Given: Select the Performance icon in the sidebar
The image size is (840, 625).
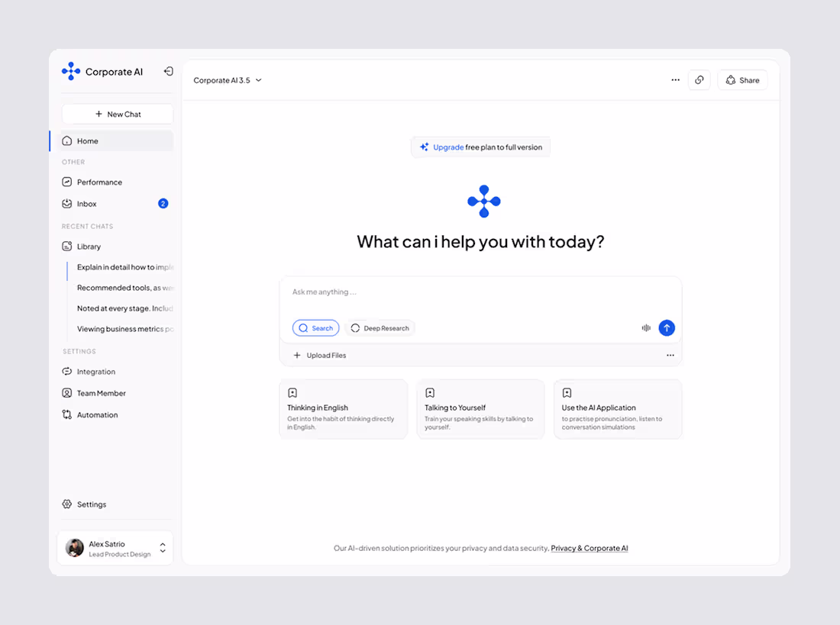Looking at the screenshot, I should (66, 182).
